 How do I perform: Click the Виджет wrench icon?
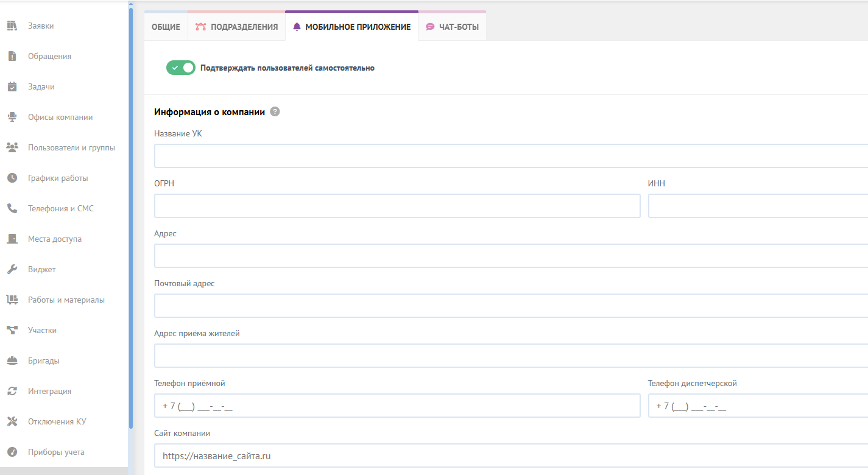(12, 269)
